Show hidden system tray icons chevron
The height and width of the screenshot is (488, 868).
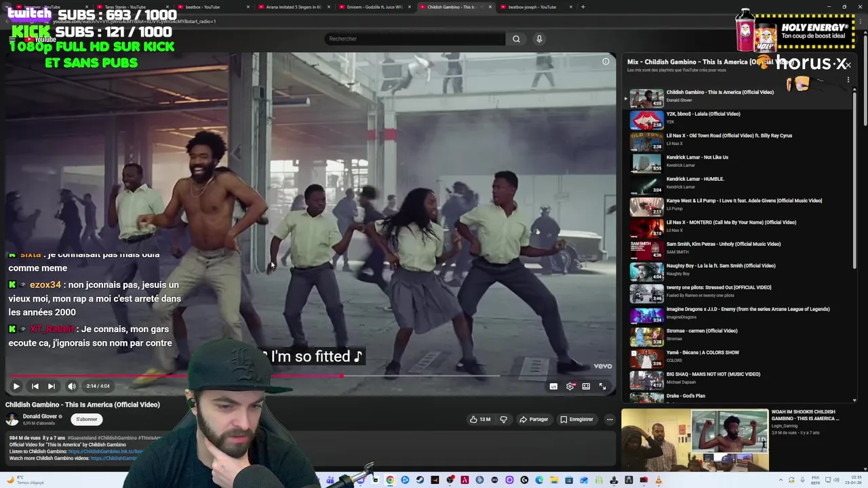click(780, 481)
